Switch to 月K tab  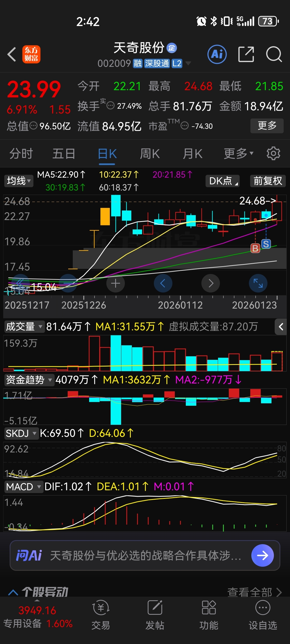pos(193,154)
